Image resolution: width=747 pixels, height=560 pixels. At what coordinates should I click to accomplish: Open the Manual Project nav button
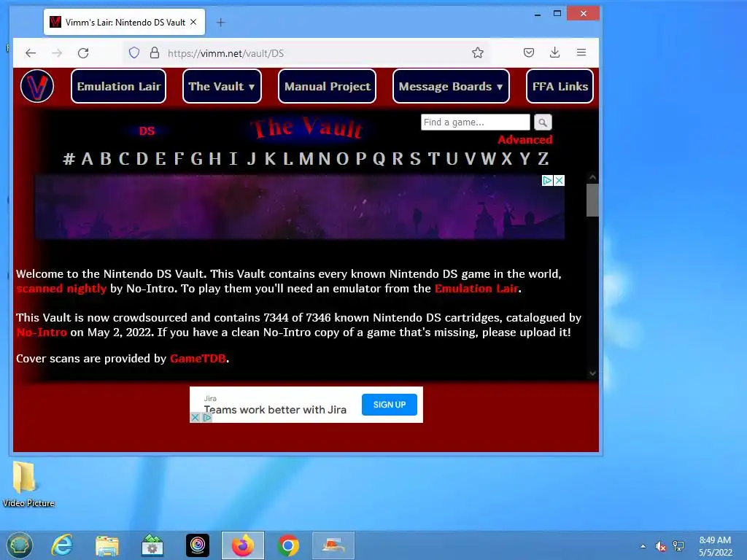(328, 86)
